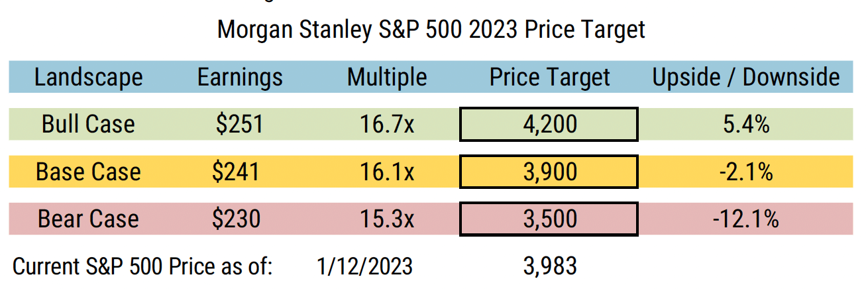Click the 15.3x multiple cell
The image size is (868, 289).
387,219
